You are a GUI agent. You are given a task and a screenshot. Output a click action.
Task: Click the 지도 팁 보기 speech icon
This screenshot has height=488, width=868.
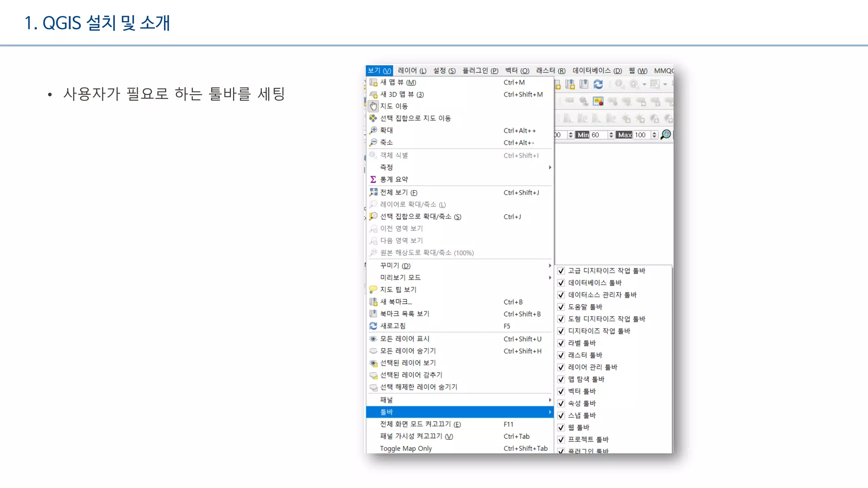click(373, 289)
